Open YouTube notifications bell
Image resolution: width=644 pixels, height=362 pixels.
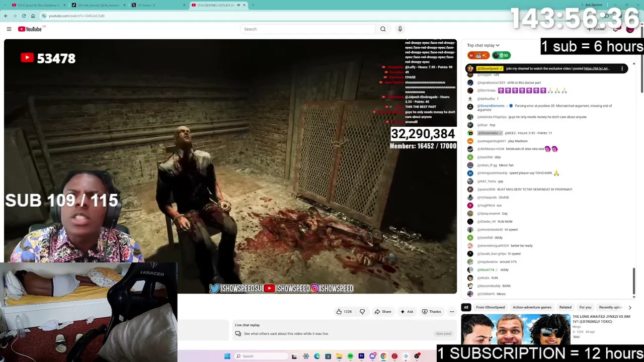point(615,29)
